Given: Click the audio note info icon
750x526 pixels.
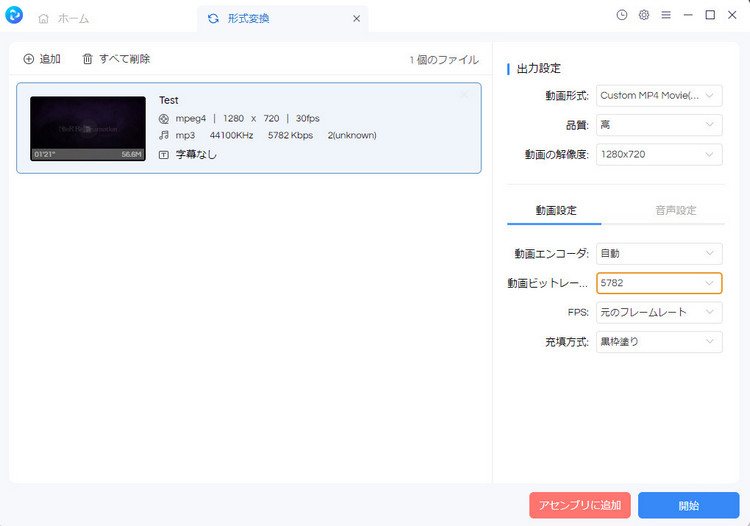Looking at the screenshot, I should tap(164, 135).
